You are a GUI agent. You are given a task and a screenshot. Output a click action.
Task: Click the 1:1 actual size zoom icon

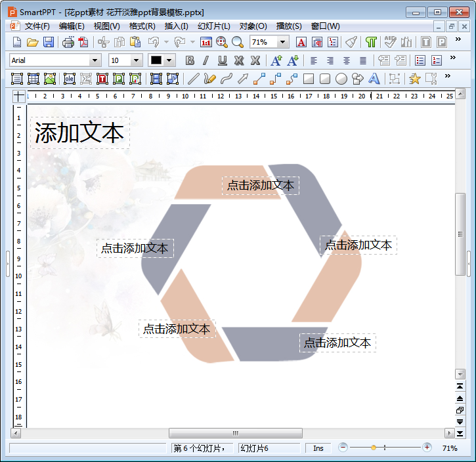[206, 42]
